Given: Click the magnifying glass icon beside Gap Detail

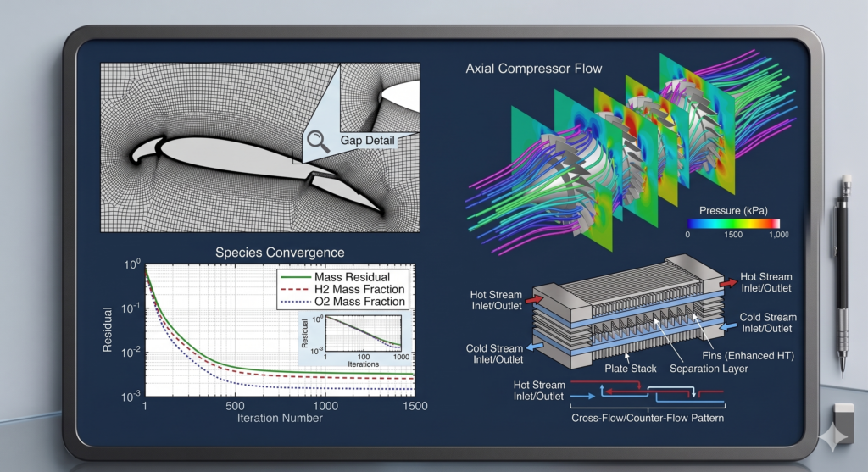Looking at the screenshot, I should (319, 142).
